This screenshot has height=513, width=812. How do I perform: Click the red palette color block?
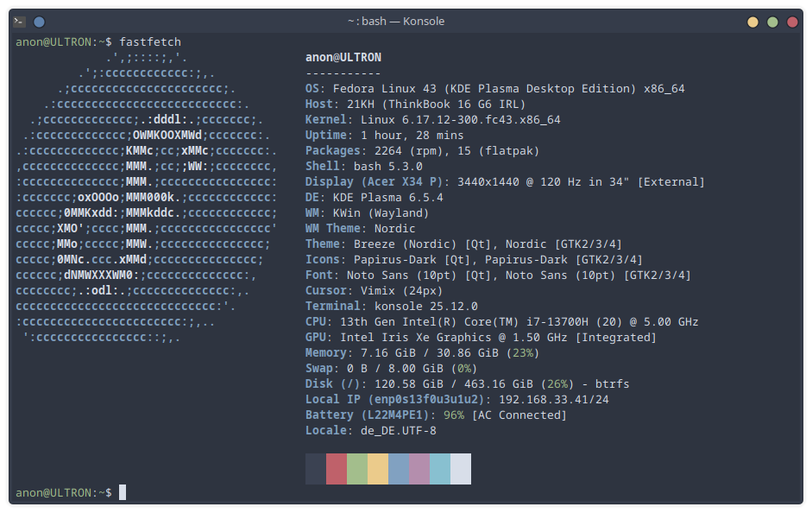click(x=336, y=469)
